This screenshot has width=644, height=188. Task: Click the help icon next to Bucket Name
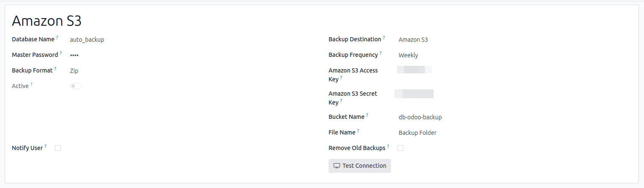[367, 115]
